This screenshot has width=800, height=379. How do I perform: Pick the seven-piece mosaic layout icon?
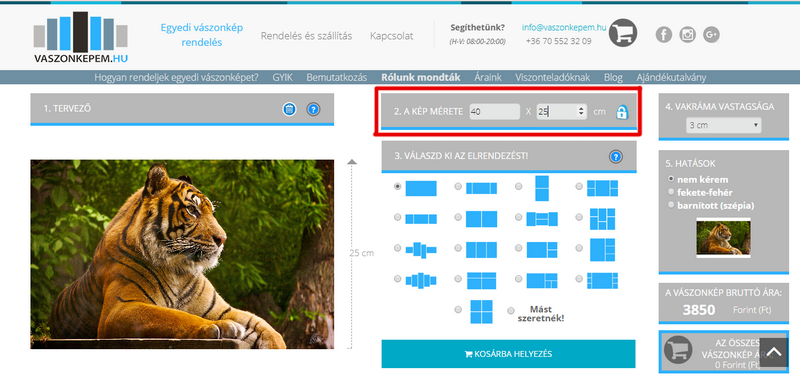603,219
